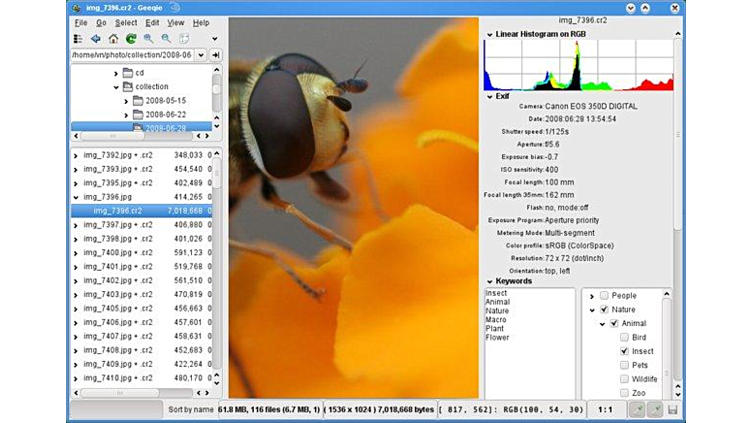Enable the Wildlife keyword checkbox

624,380
